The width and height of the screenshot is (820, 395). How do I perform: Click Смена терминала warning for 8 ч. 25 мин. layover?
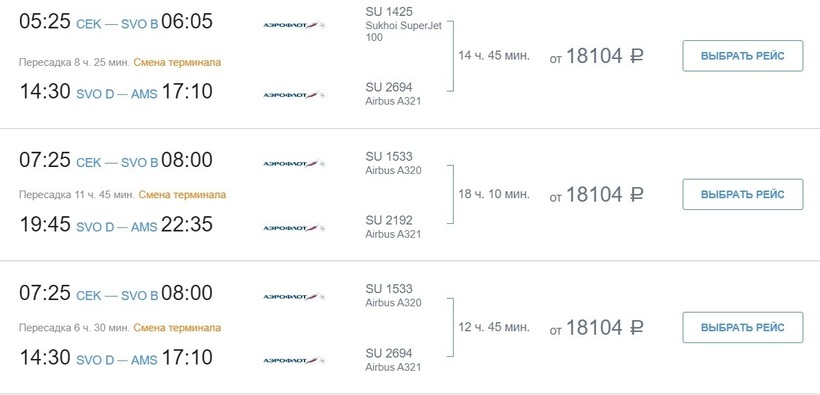coord(177,62)
